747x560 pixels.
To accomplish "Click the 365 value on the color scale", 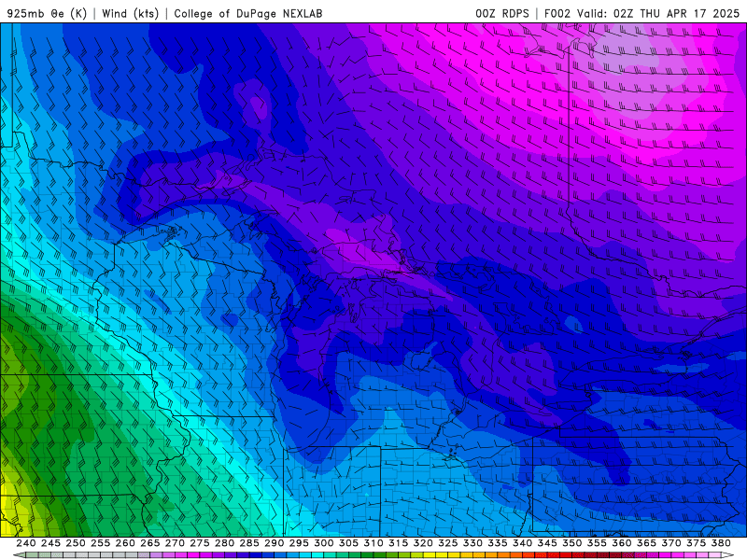I will [x=646, y=543].
